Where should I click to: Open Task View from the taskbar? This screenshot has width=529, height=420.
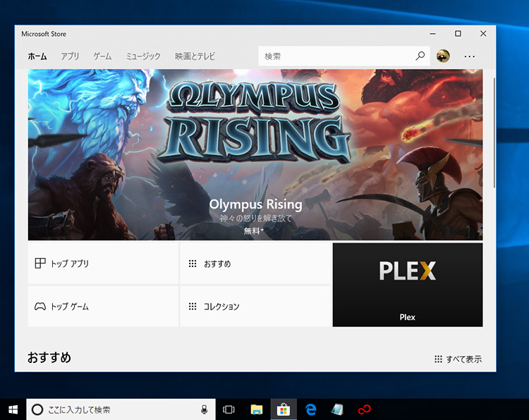(229, 409)
